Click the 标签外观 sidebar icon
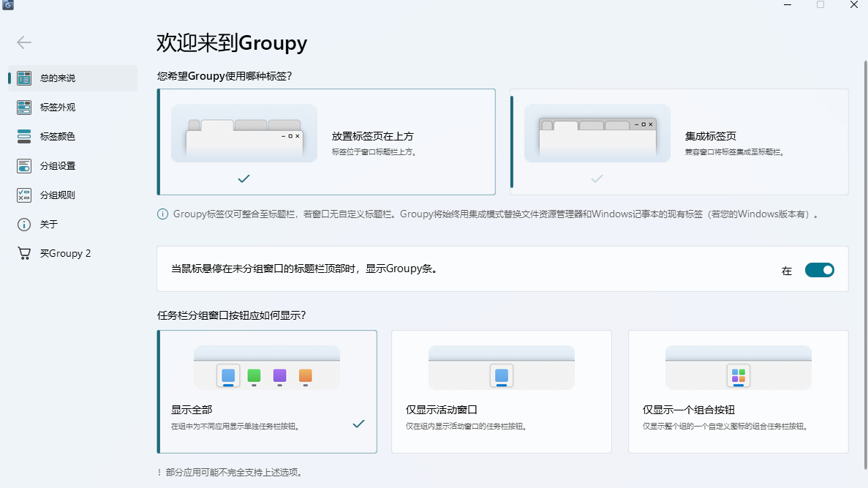Image resolution: width=868 pixels, height=488 pixels. (x=24, y=108)
